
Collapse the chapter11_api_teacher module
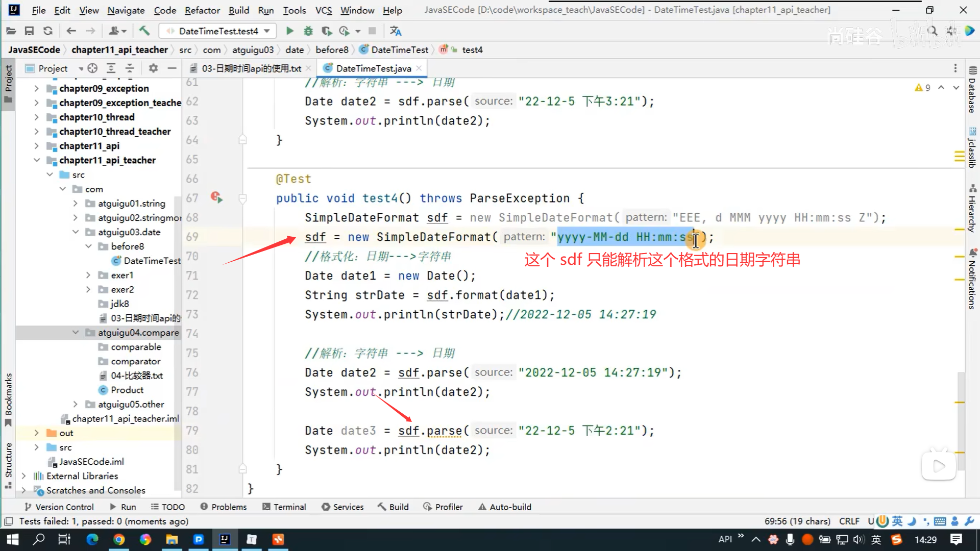pos(37,160)
